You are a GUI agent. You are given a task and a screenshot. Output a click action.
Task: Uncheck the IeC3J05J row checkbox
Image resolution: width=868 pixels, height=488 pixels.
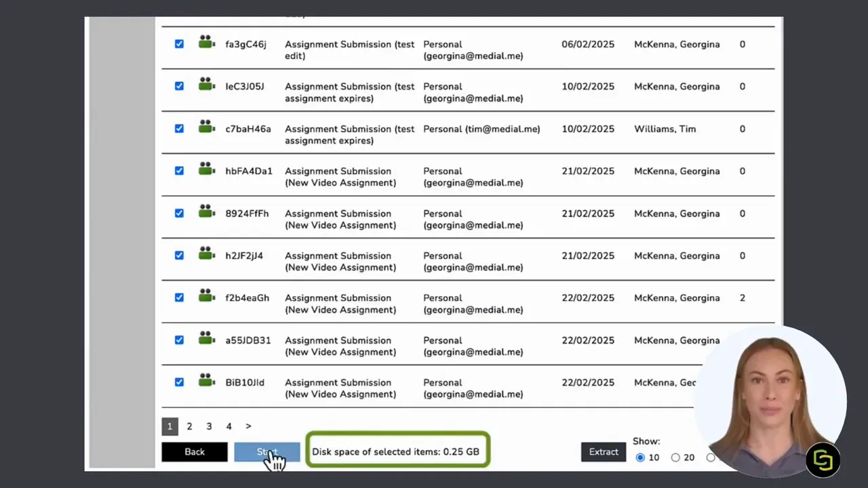(x=179, y=86)
